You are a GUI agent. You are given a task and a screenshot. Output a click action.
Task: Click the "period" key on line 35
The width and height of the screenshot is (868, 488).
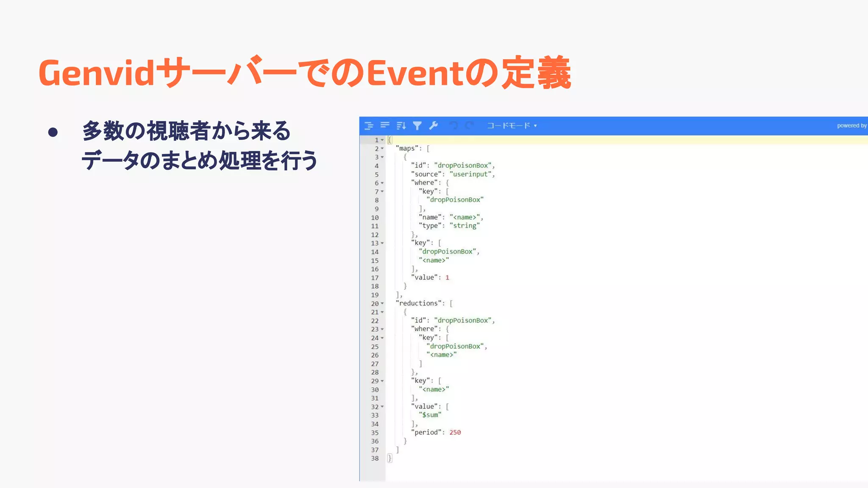click(426, 433)
